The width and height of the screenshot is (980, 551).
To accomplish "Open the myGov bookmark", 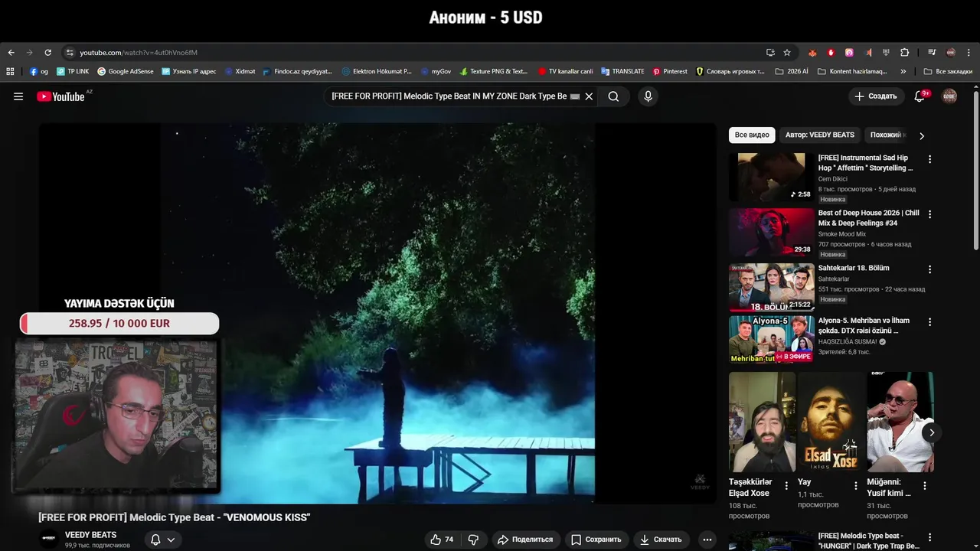I will [436, 71].
